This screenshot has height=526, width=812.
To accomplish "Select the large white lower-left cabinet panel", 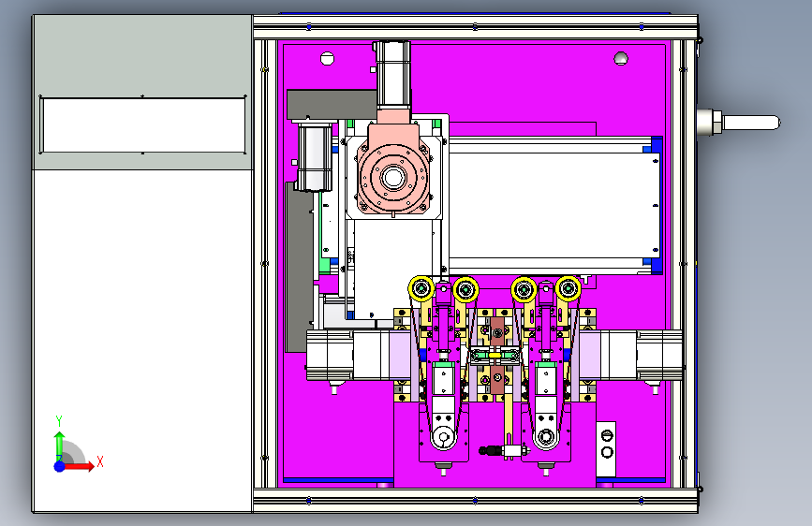I will click(142, 340).
